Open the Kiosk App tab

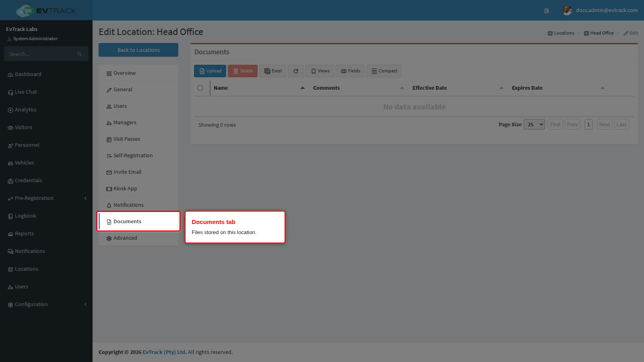click(x=138, y=189)
